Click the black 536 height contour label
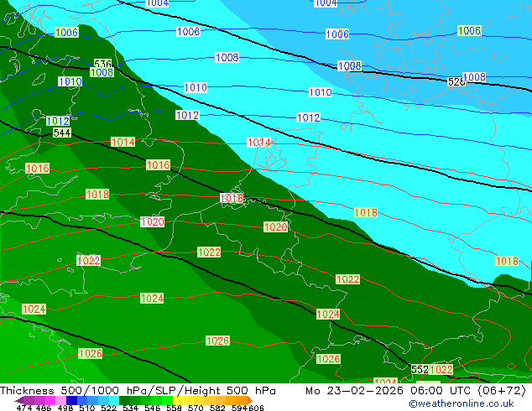The height and width of the screenshot is (411, 532). (x=103, y=64)
